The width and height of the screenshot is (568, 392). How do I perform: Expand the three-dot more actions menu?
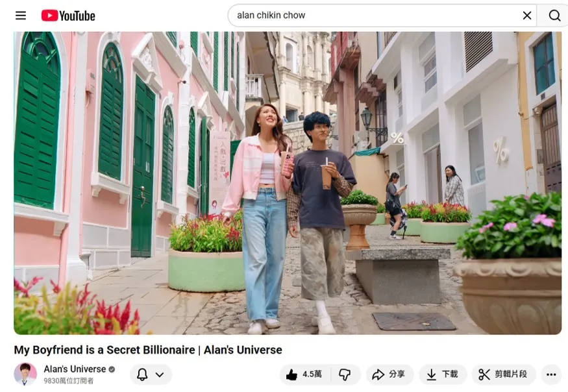[551, 374]
